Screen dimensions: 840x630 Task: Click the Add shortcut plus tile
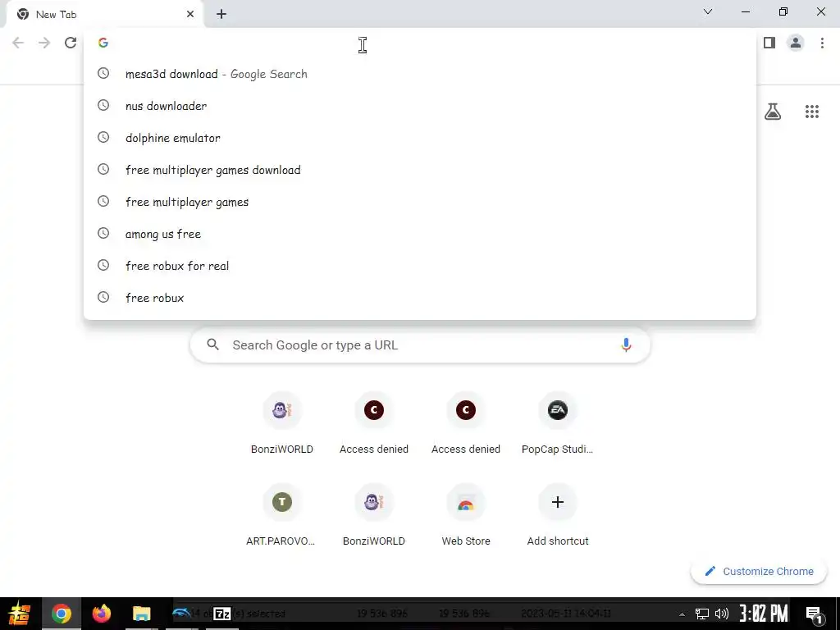(558, 515)
